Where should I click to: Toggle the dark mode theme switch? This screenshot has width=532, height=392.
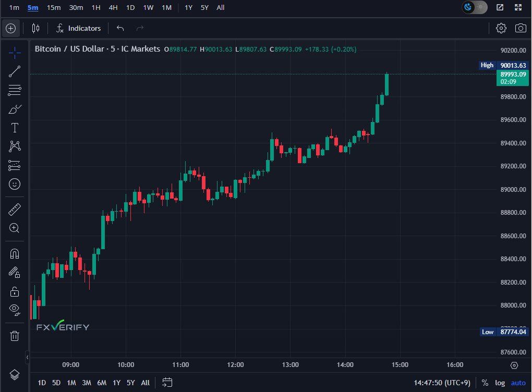pyautogui.click(x=474, y=7)
